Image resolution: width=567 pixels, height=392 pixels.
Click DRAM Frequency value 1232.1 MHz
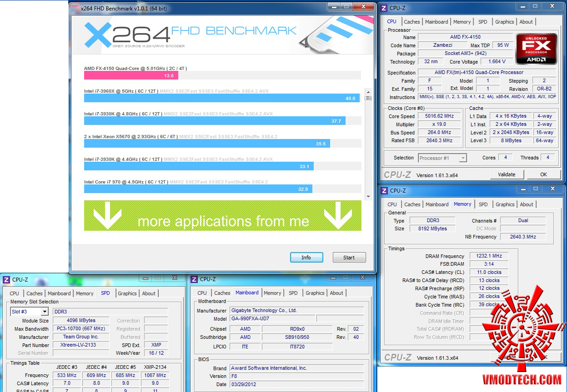pos(489,256)
